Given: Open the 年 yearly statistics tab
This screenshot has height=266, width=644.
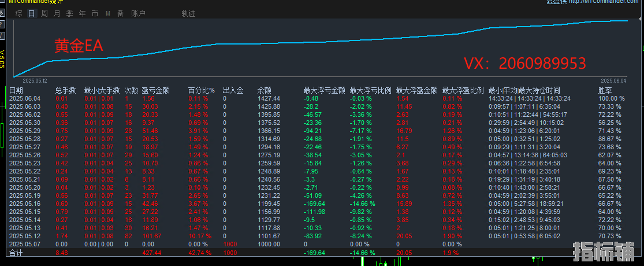Looking at the screenshot, I should tap(82, 13).
